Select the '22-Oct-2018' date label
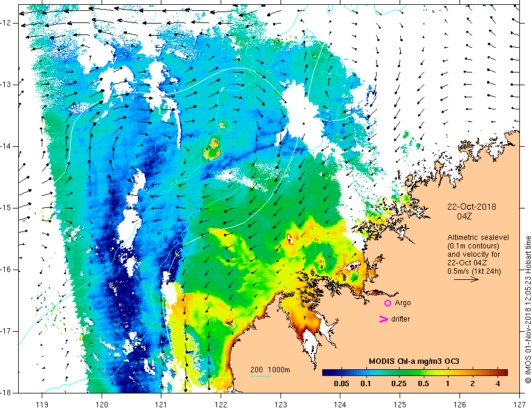532x411 pixels. tap(472, 207)
